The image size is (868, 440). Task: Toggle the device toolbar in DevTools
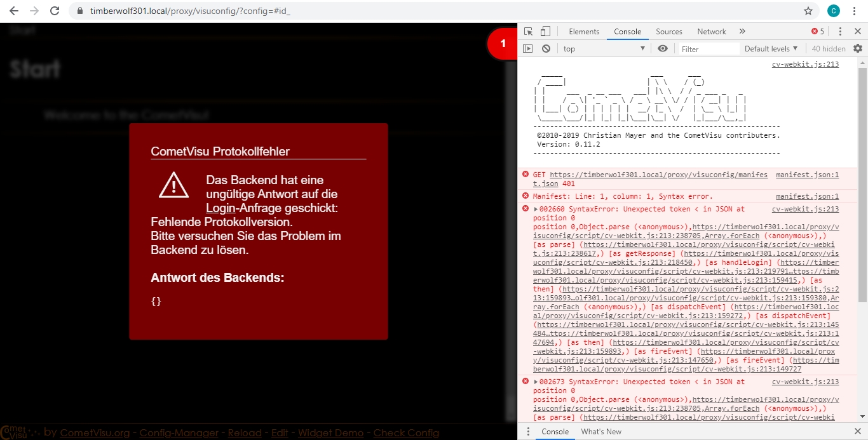(545, 32)
